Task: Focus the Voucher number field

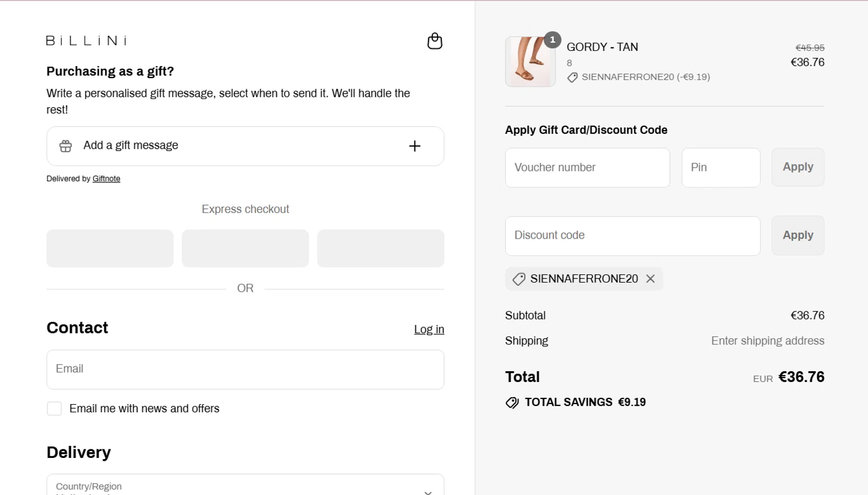Action: 587,167
